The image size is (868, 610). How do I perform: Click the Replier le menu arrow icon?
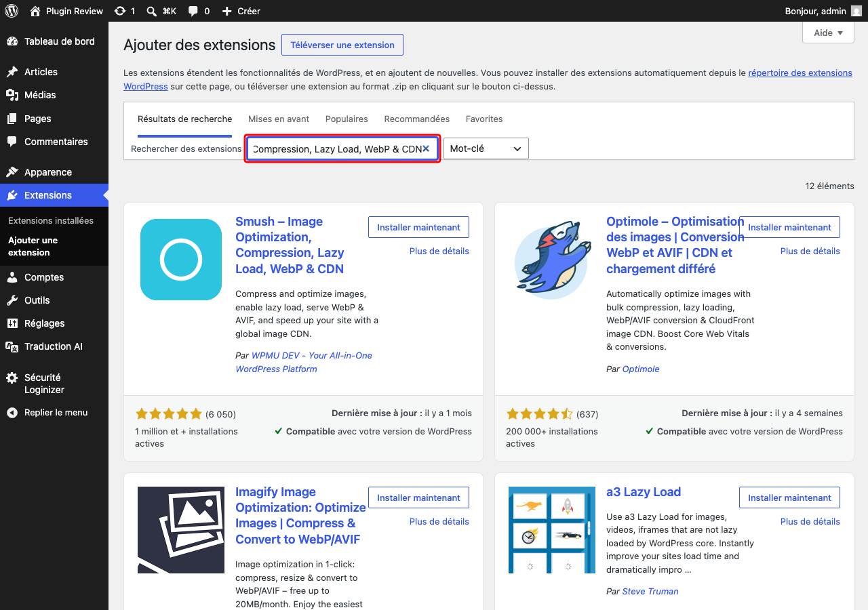click(12, 413)
